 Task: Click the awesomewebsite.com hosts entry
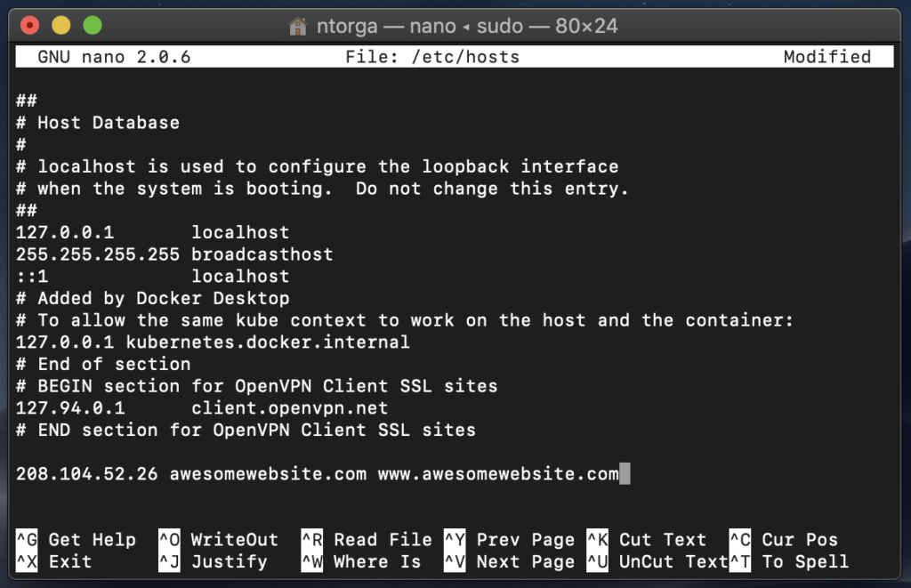pos(267,473)
